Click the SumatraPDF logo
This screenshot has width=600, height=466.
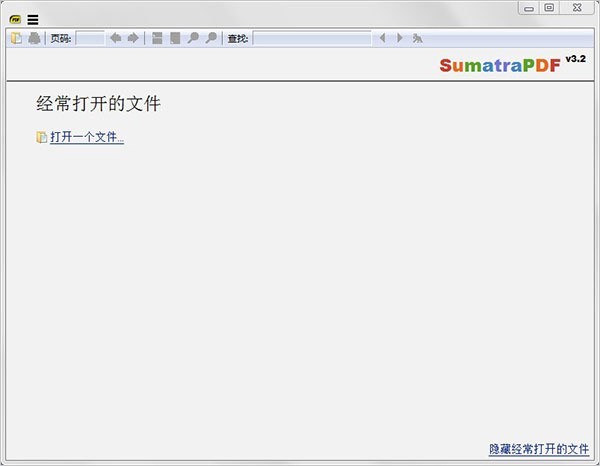point(500,65)
